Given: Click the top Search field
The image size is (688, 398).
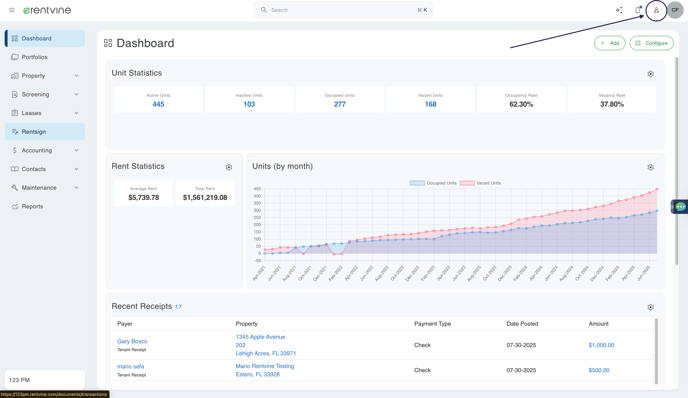Looking at the screenshot, I should pyautogui.click(x=343, y=10).
